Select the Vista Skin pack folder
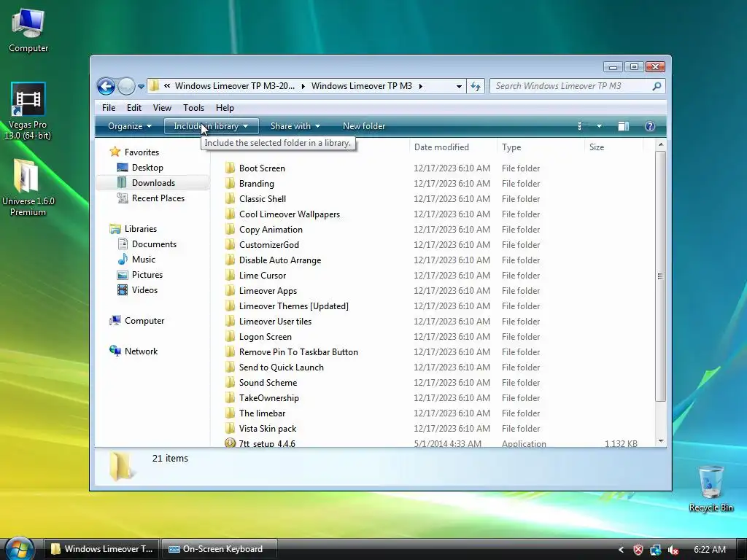 pyautogui.click(x=268, y=428)
